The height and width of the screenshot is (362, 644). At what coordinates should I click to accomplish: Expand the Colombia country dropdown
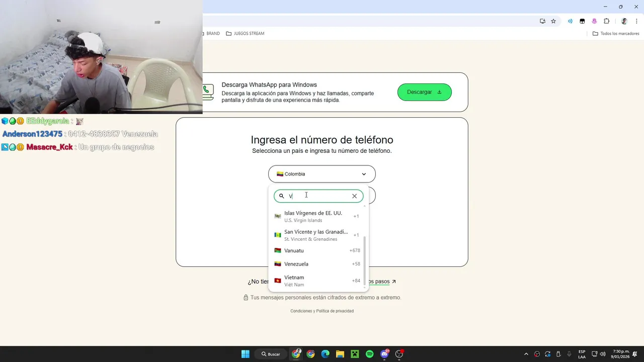pos(322,174)
